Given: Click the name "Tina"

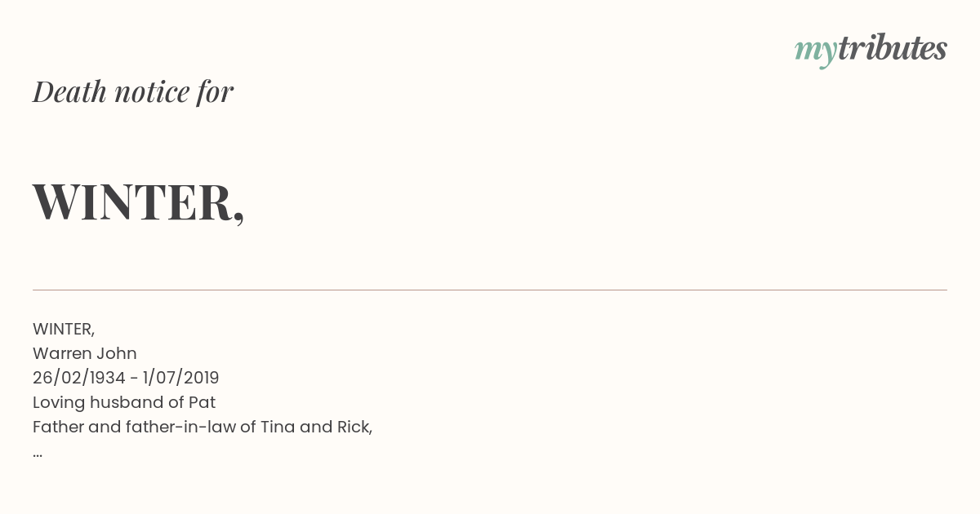Looking at the screenshot, I should coord(278,427).
